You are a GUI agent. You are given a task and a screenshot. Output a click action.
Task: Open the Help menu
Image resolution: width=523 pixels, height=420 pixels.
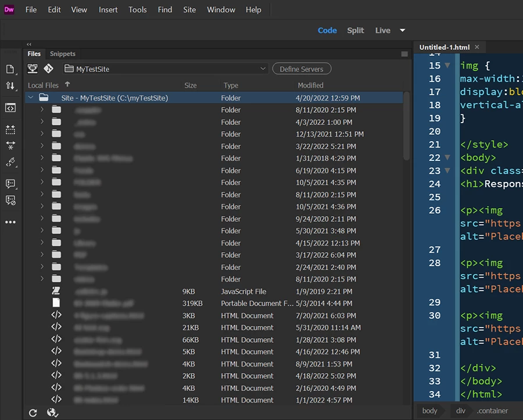[x=253, y=10]
